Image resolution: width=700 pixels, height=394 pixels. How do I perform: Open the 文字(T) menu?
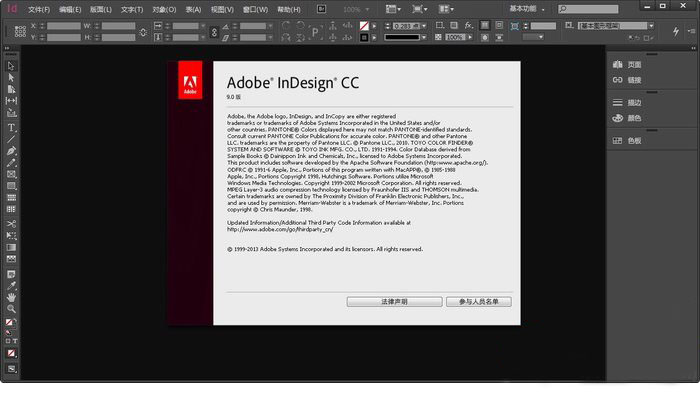point(132,9)
